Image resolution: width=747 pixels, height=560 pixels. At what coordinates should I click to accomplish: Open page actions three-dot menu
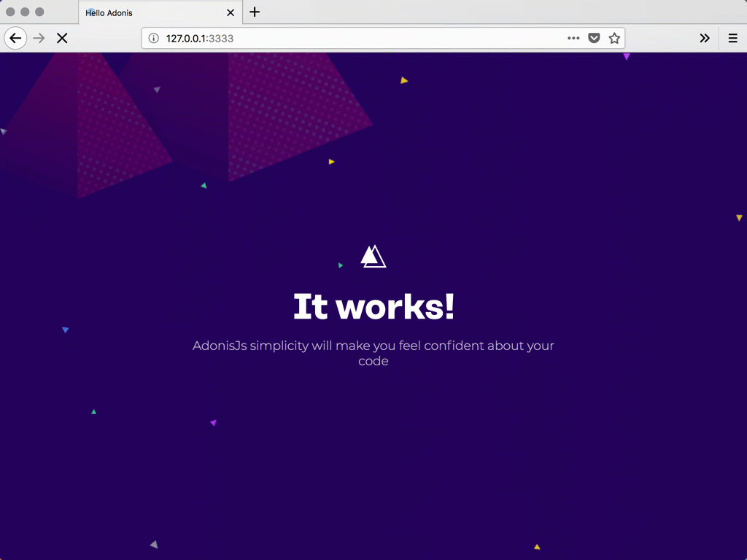(573, 38)
